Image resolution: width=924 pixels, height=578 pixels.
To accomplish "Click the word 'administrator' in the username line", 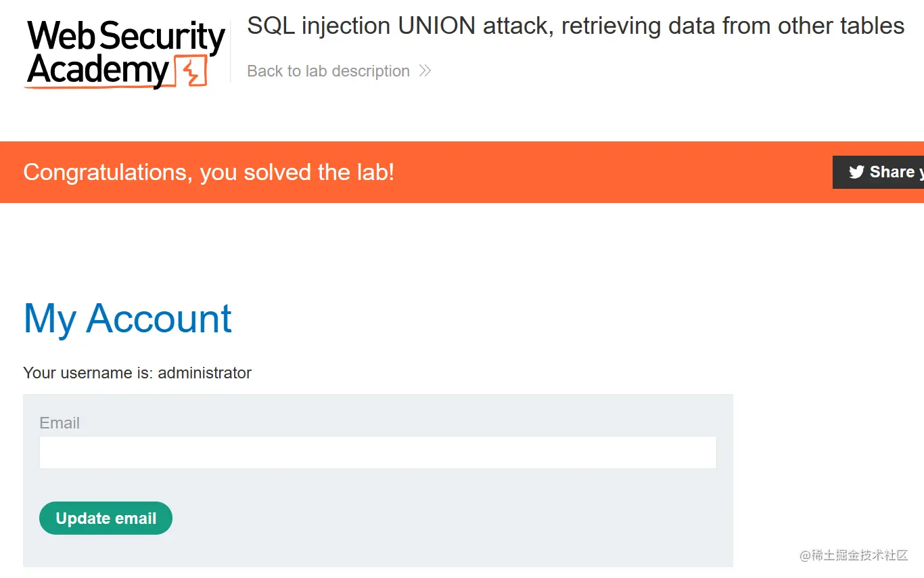I will 205,373.
